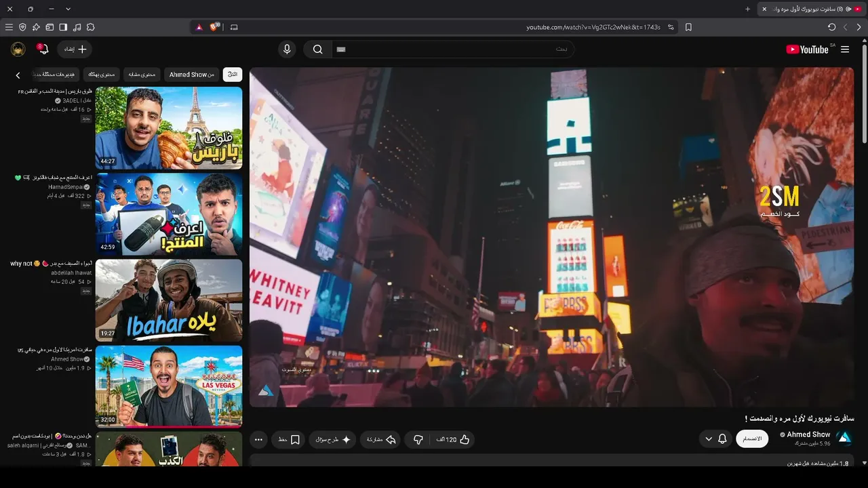This screenshot has width=868, height=488.
Task: Open more actions three-dot menu
Action: tap(258, 440)
